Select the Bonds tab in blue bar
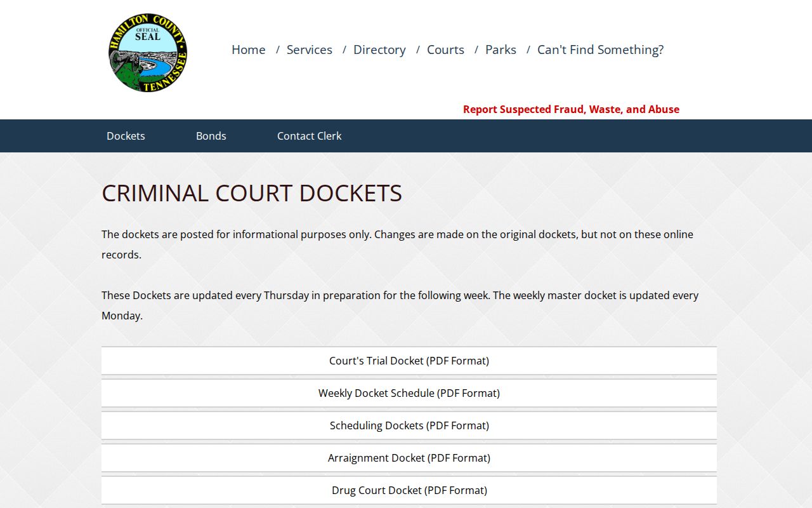 pos(211,136)
